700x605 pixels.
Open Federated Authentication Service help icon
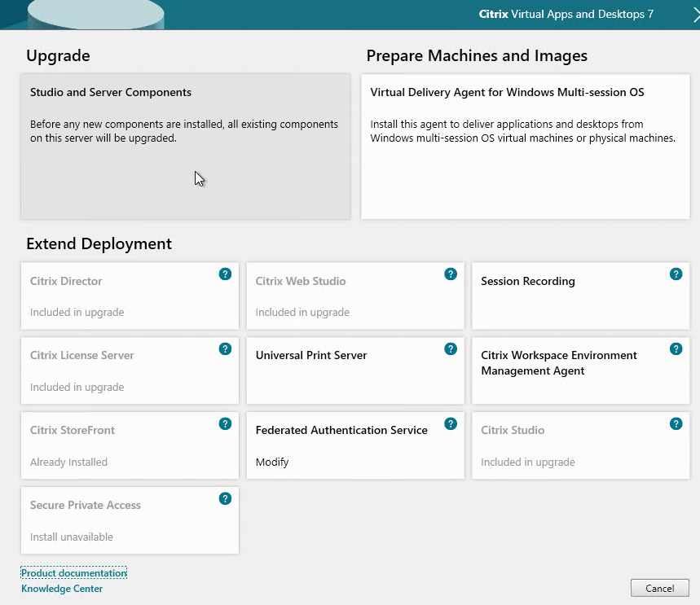point(451,423)
